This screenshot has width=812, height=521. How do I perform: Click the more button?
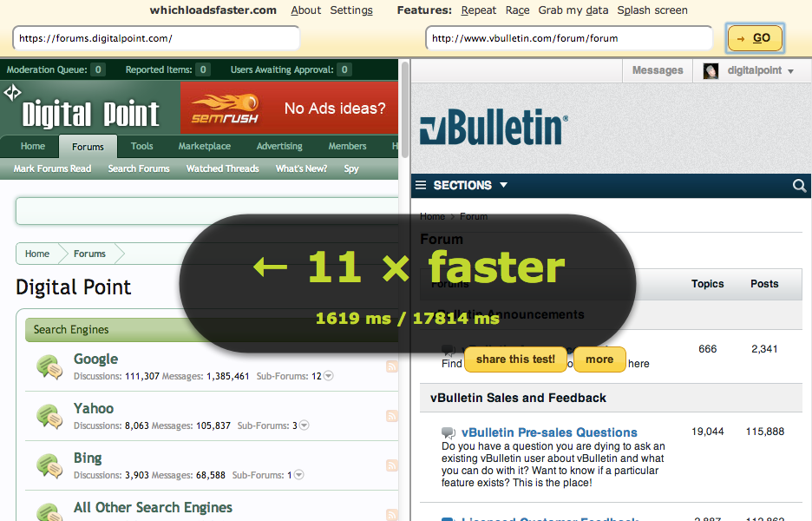(x=599, y=359)
